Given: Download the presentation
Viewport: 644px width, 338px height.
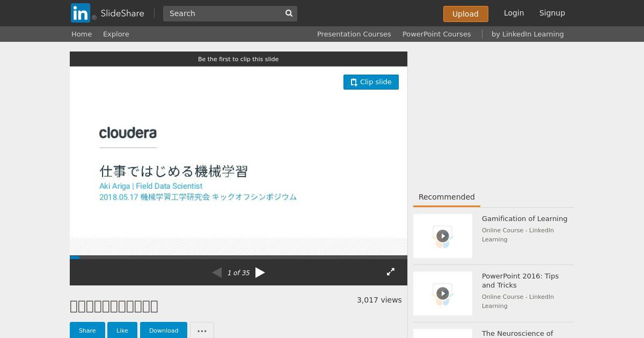Looking at the screenshot, I should (164, 330).
